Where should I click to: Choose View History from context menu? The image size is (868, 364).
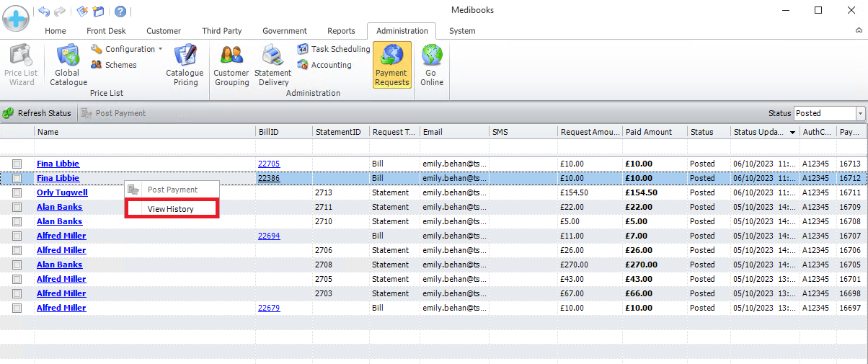pos(171,209)
